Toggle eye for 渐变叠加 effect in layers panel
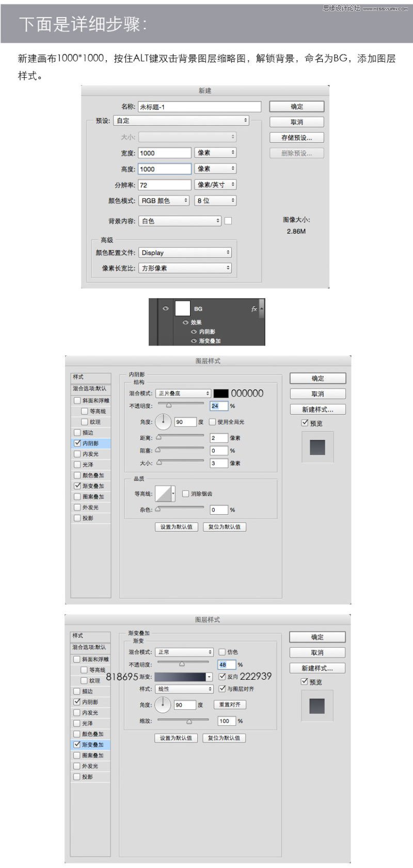Image resolution: width=413 pixels, height=868 pixels. click(x=194, y=341)
